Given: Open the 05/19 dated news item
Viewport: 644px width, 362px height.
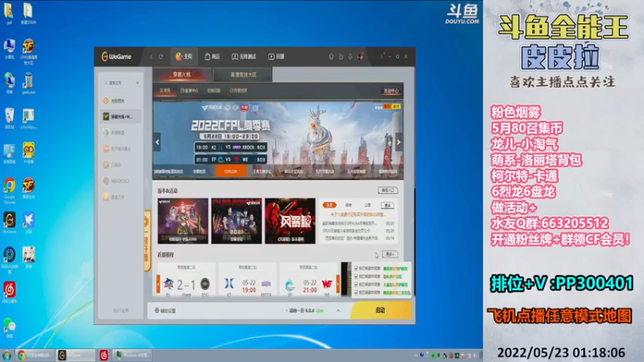Looking at the screenshot, I should coord(358,238).
